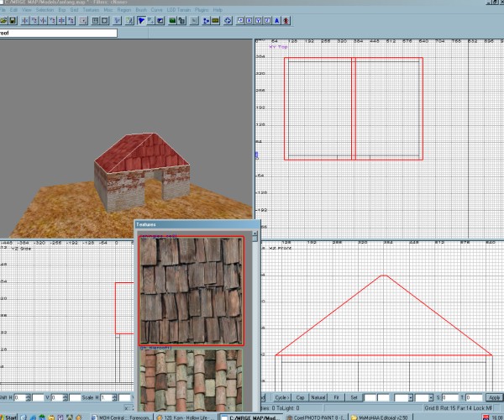
Task: Toggle the pressed-in blue toolbar button
Action: pos(140,21)
